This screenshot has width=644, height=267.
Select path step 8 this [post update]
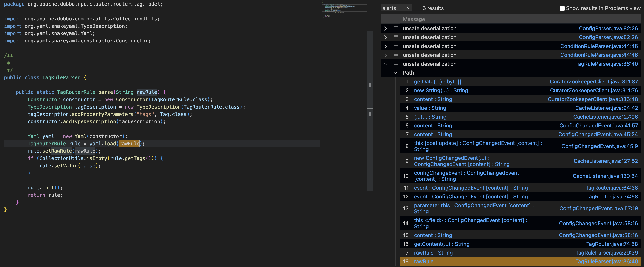(x=478, y=146)
